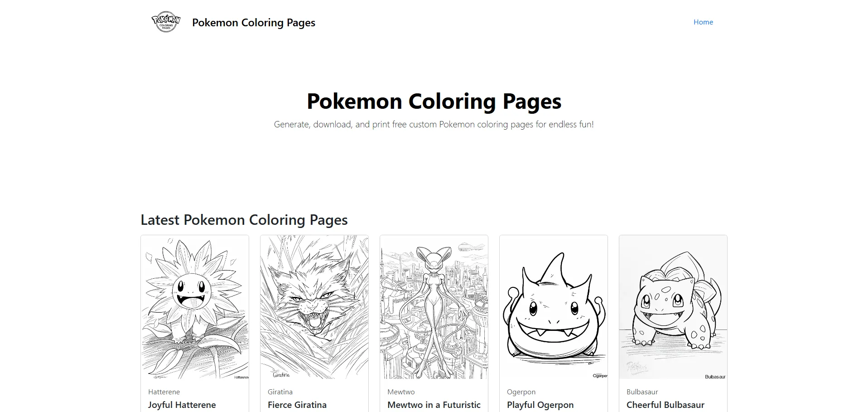Click the "Mewtwo in a Futuristic" title
The image size is (868, 412).
pos(434,405)
